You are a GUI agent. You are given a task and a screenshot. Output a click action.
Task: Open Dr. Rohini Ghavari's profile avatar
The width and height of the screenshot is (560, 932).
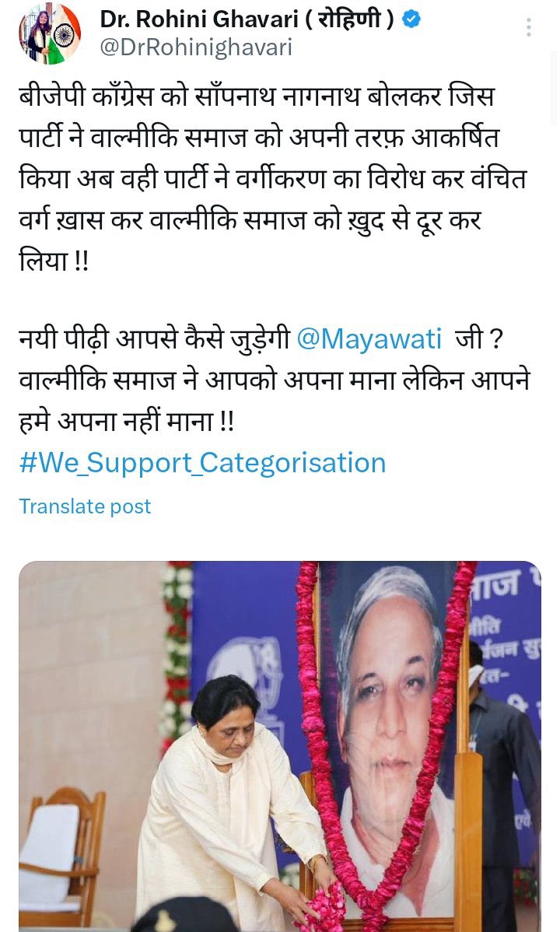tap(50, 34)
